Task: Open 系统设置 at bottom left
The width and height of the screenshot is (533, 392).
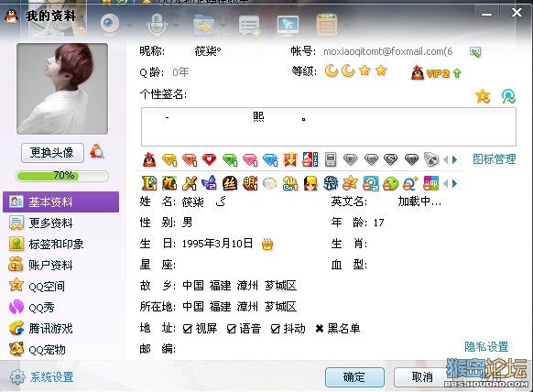Action: [42, 377]
